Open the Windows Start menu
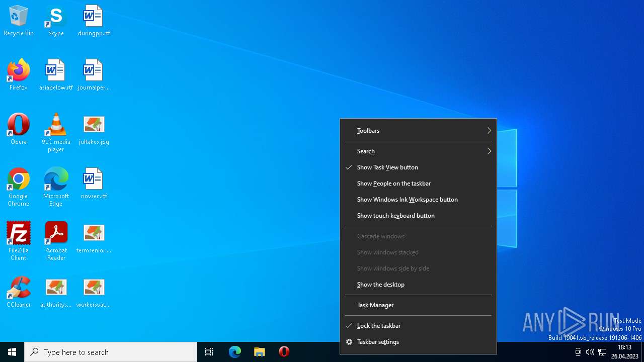The height and width of the screenshot is (362, 644). pos(12,352)
